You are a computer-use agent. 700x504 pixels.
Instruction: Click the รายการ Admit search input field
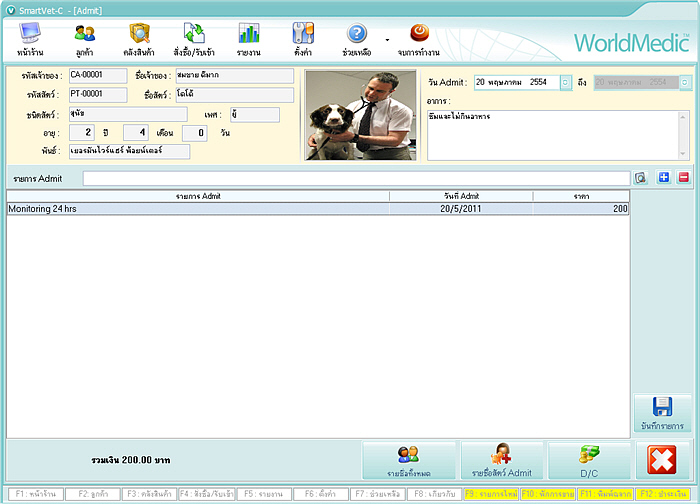pos(357,178)
